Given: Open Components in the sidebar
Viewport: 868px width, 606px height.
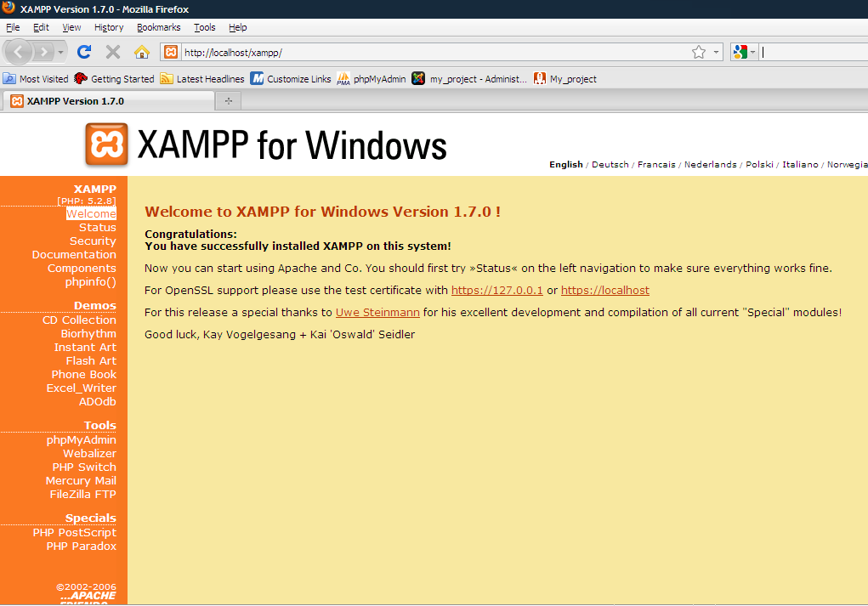Looking at the screenshot, I should coord(82,269).
